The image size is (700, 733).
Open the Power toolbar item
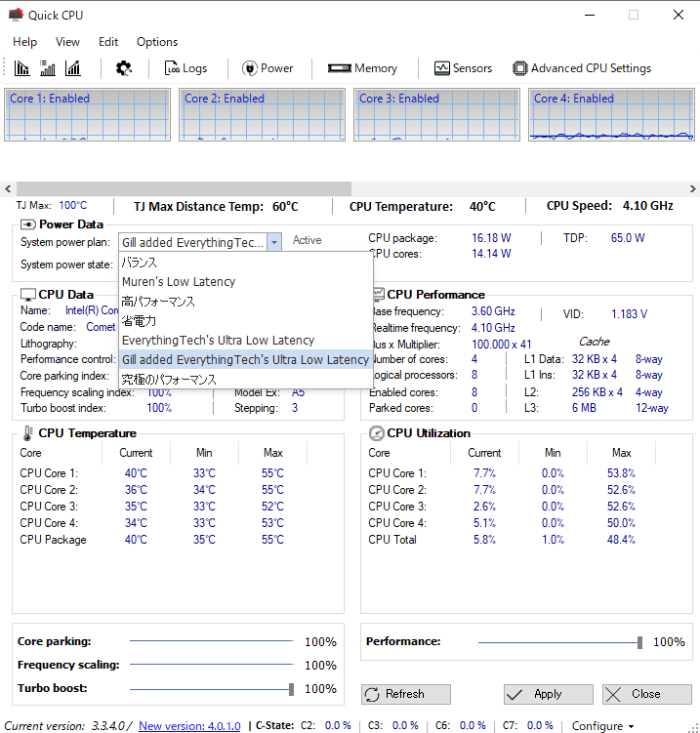[268, 68]
